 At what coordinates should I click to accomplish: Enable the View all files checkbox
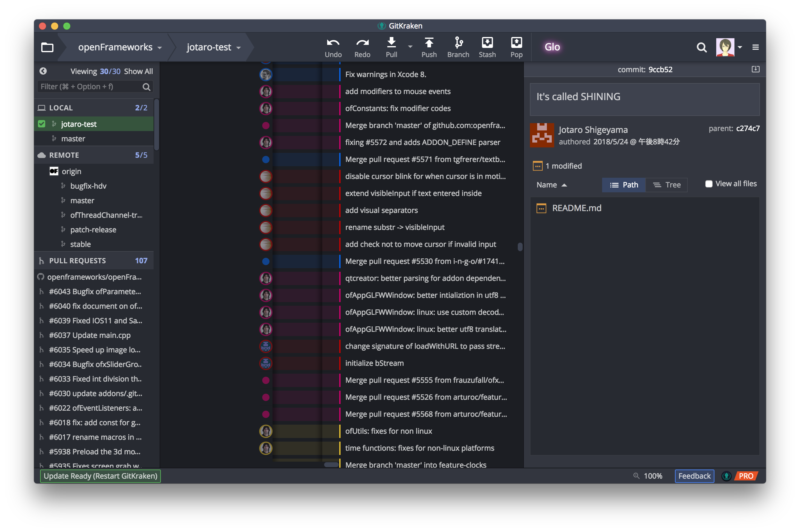point(709,184)
